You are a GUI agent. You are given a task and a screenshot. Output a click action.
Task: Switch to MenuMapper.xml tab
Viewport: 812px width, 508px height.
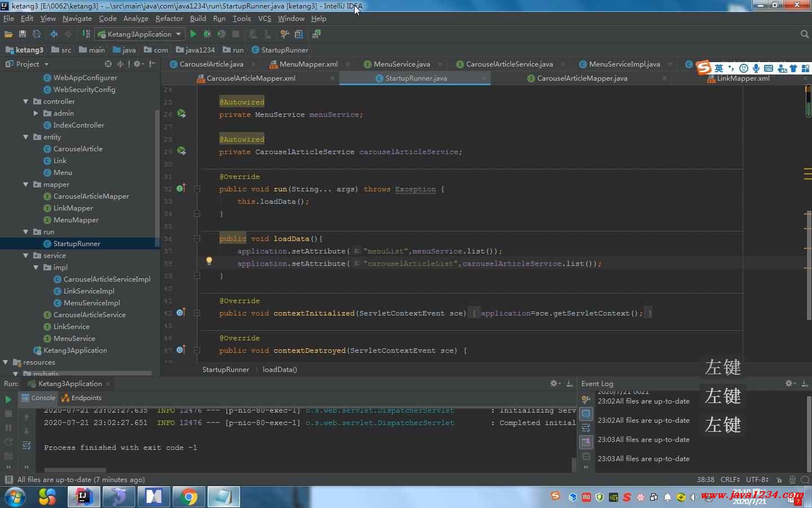point(308,64)
